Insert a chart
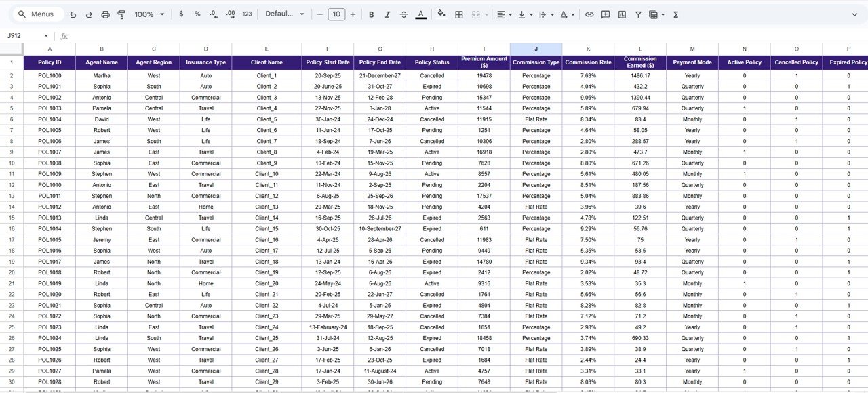Screen dimensions: 868x393 pos(622,14)
